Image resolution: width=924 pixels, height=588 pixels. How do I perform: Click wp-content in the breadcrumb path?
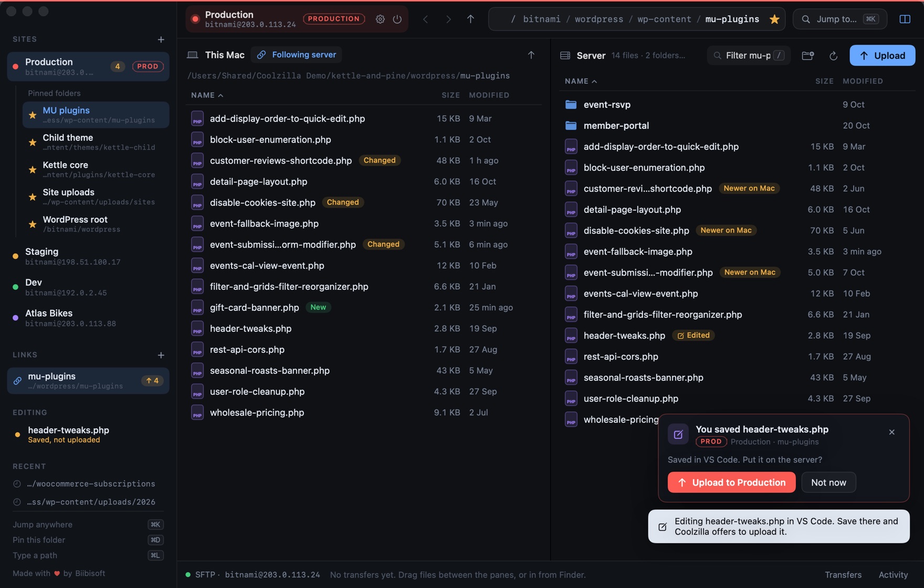664,19
